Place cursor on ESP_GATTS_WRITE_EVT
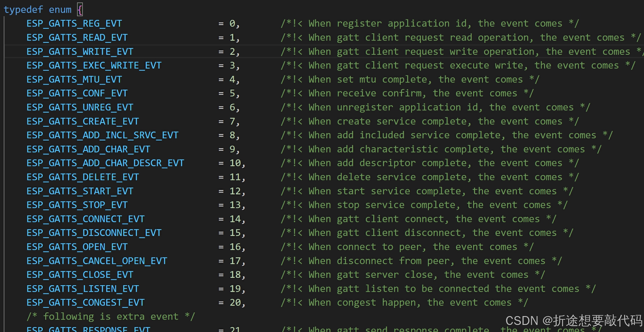Screen dimensions: 644x332 click(x=80, y=52)
